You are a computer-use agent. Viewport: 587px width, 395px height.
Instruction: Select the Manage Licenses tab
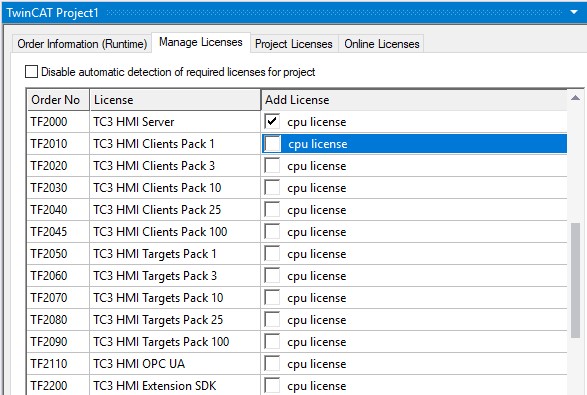pyautogui.click(x=201, y=42)
